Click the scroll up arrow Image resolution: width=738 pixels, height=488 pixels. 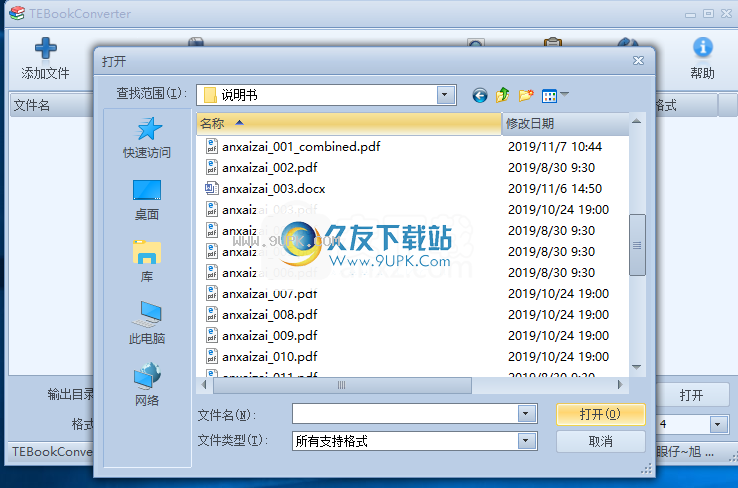click(637, 121)
